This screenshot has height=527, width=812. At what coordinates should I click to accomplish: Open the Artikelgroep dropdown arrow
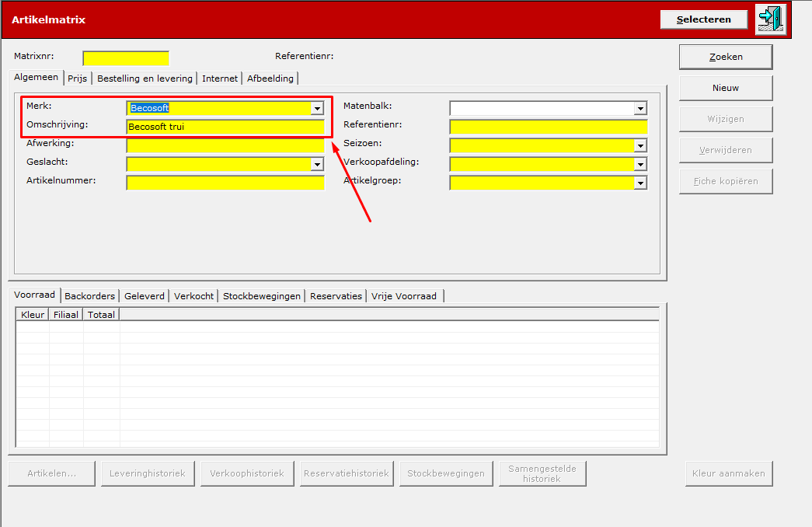[x=640, y=183]
